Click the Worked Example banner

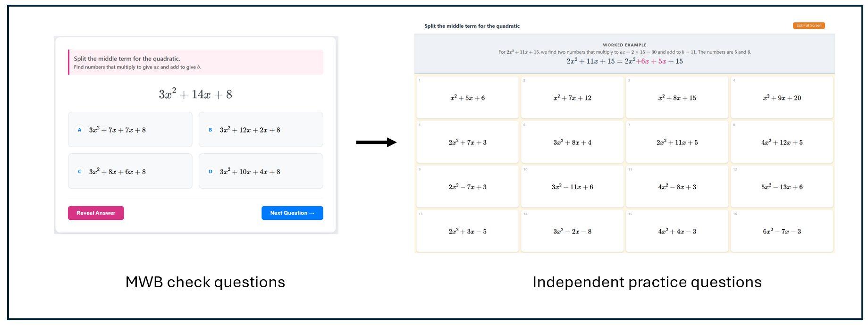[624, 54]
